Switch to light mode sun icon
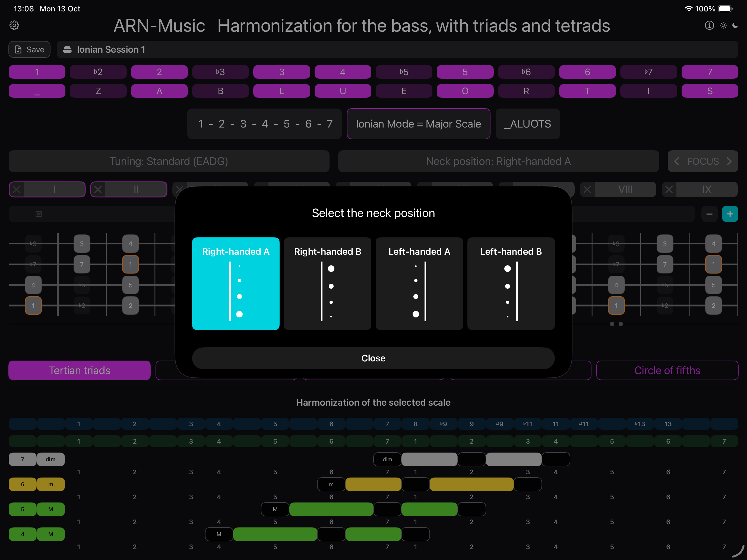The image size is (747, 560). click(x=723, y=25)
